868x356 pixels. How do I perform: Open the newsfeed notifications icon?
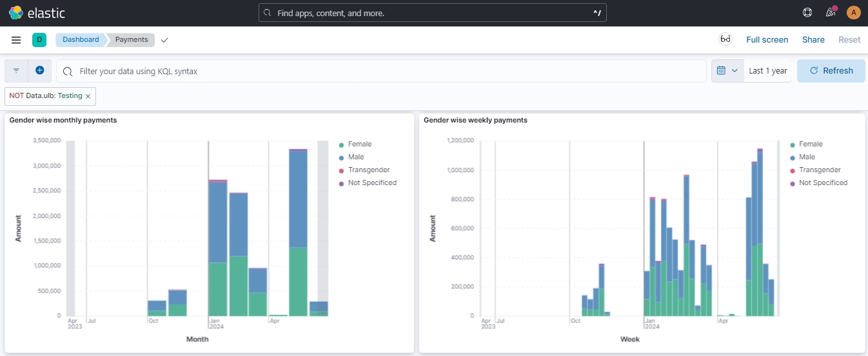pos(831,13)
